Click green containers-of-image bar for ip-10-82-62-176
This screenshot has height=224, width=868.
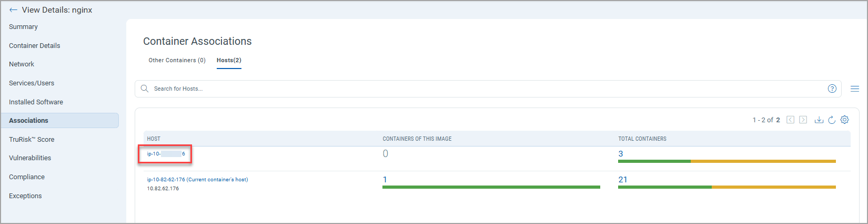point(491,187)
